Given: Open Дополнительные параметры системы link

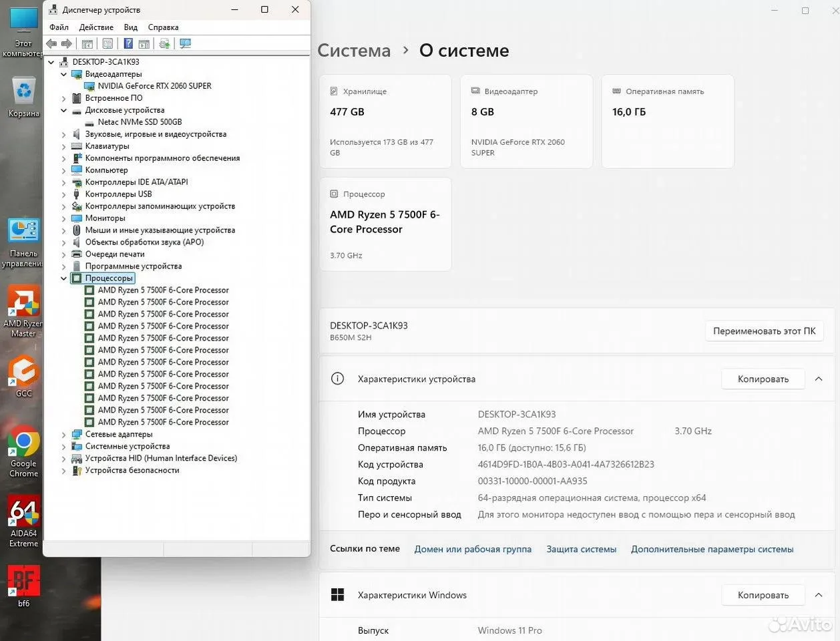Looking at the screenshot, I should 712,549.
